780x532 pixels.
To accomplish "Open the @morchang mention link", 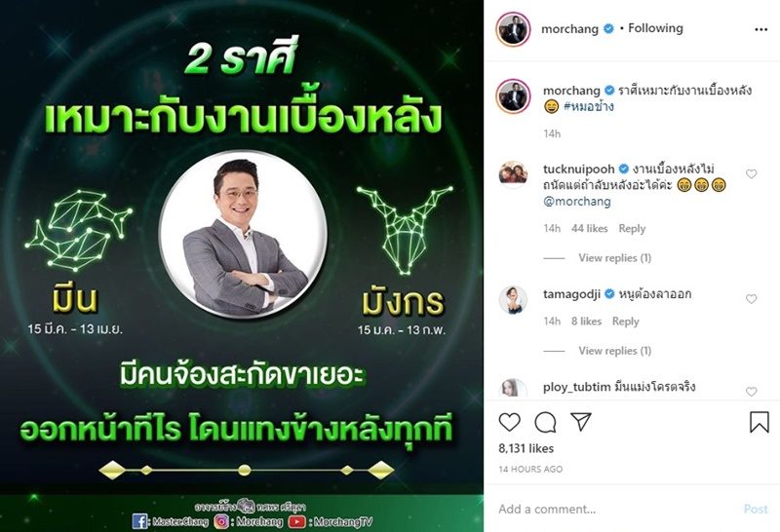I will (x=577, y=202).
